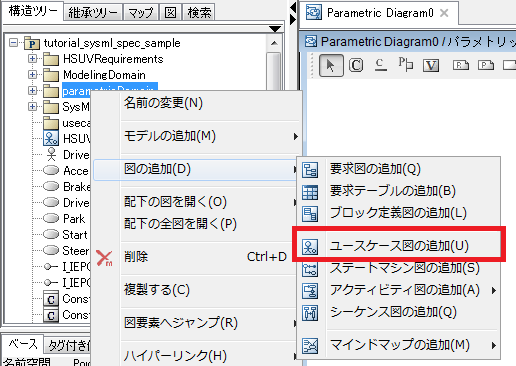Choose 名前の変更(N) from context menu
The image size is (516, 366).
pyautogui.click(x=163, y=103)
